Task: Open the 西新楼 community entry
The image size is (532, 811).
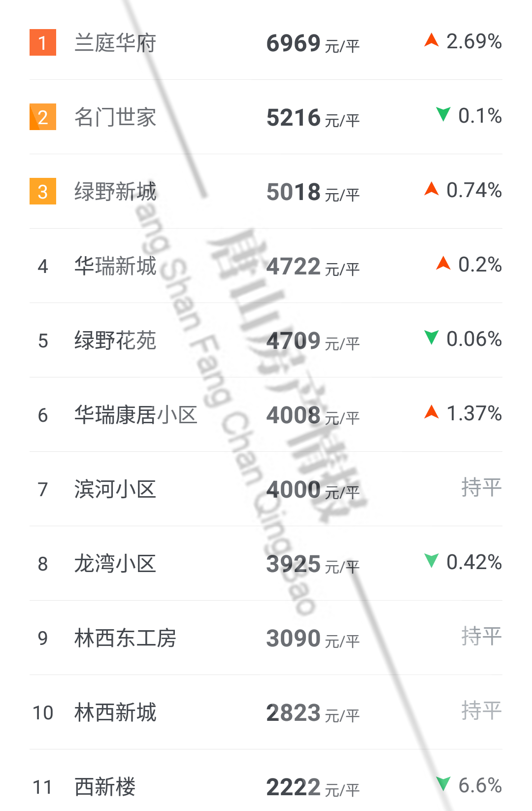Action: click(x=105, y=787)
